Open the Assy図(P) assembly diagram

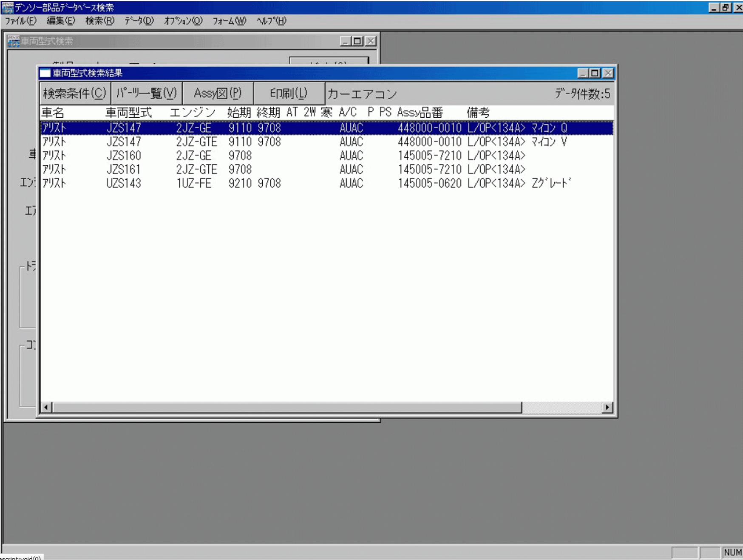pyautogui.click(x=218, y=93)
